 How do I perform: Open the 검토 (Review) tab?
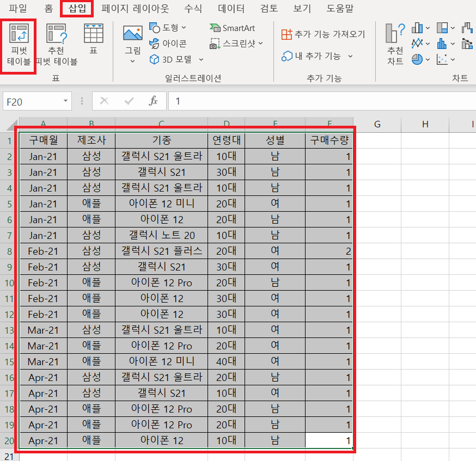[269, 9]
